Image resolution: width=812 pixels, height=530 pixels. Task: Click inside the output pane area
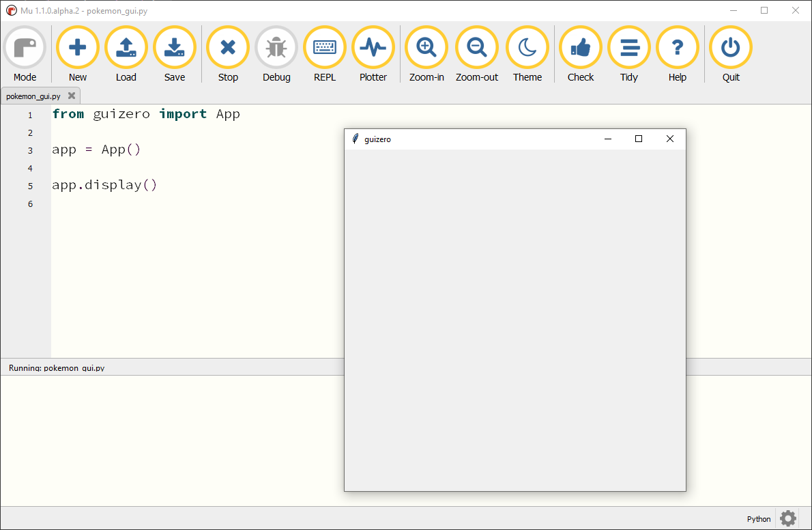[x=172, y=441]
